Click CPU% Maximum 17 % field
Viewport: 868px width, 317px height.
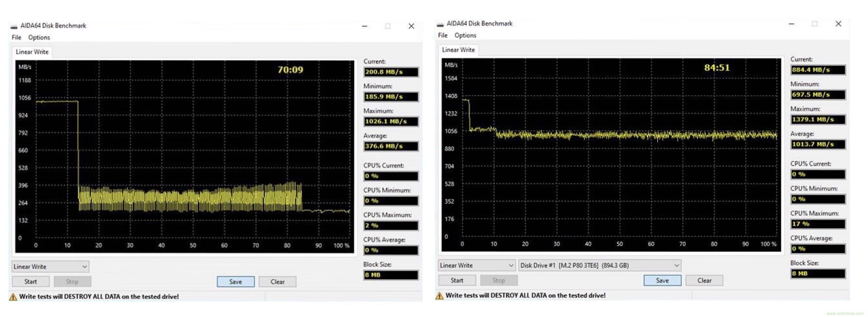pyautogui.click(x=818, y=224)
